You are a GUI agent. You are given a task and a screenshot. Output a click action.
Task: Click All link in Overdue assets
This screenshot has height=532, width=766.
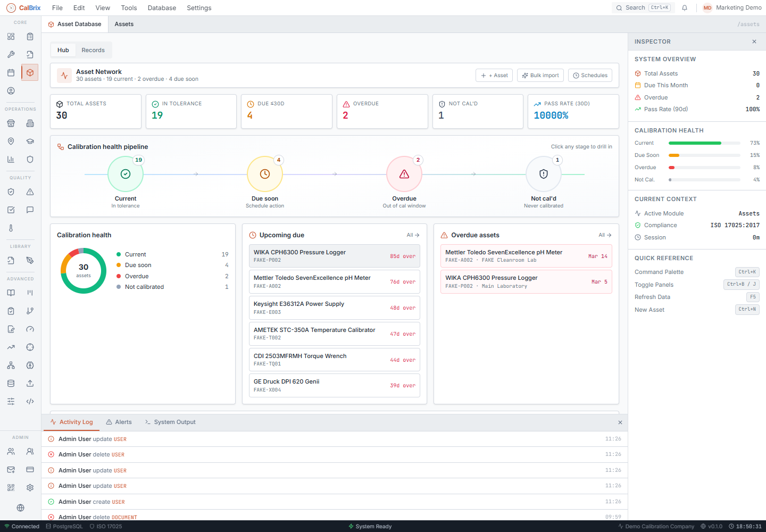pyautogui.click(x=605, y=235)
